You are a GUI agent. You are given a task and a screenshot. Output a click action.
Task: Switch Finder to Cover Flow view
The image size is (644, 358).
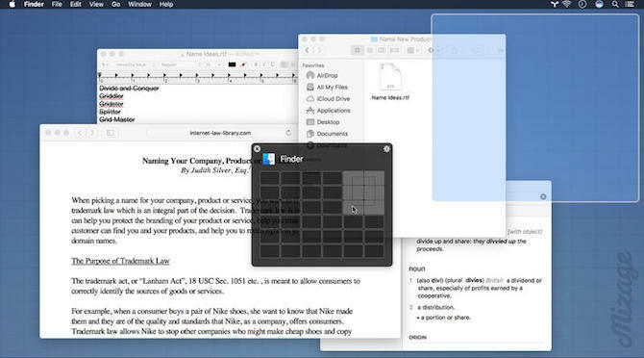point(394,50)
